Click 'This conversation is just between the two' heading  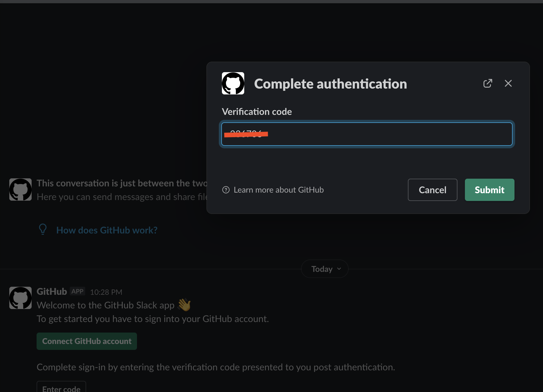click(122, 183)
